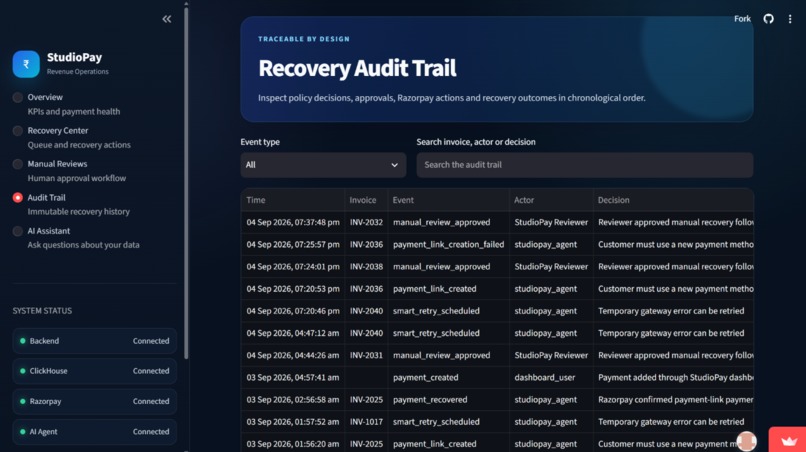Click the Fork link in header

click(742, 19)
